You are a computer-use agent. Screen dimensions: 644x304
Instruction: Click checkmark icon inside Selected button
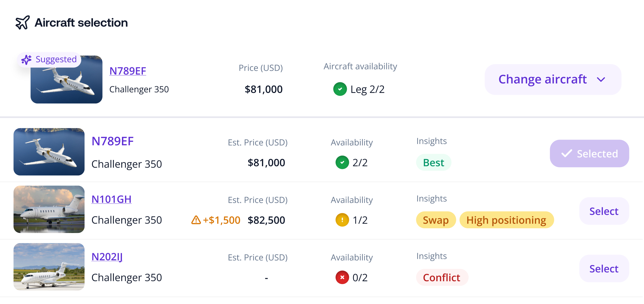coord(567,153)
